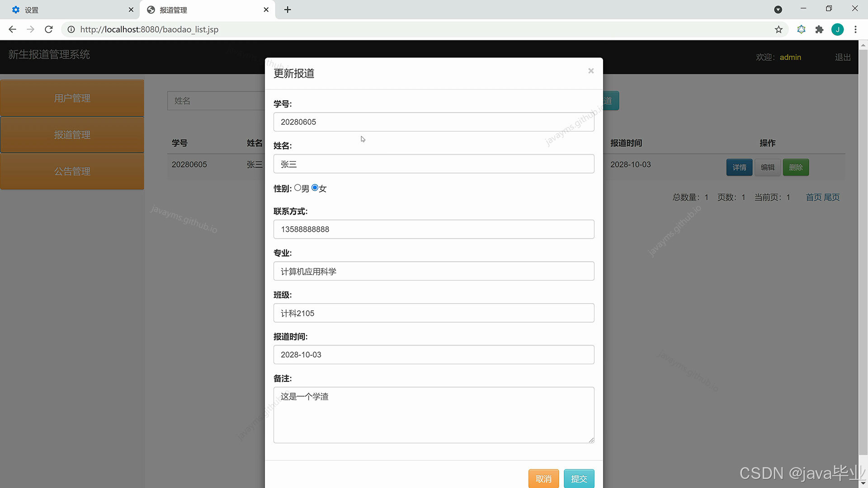Click the URL address bar
This screenshot has height=488, width=868.
pos(425,29)
